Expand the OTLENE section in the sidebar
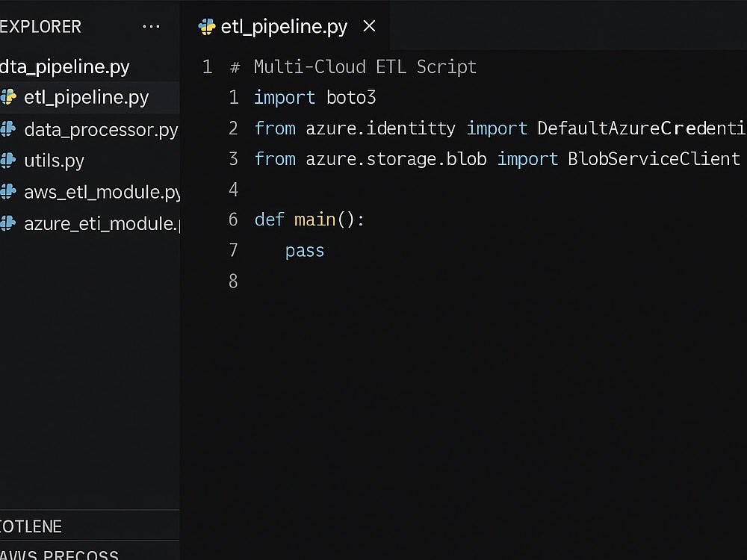Image resolution: width=747 pixels, height=560 pixels. pyautogui.click(x=90, y=526)
